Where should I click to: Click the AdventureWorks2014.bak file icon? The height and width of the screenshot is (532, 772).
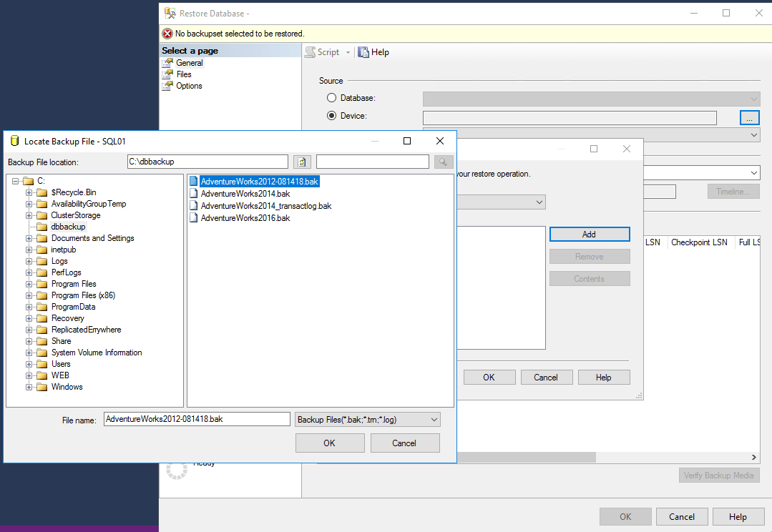pos(194,194)
